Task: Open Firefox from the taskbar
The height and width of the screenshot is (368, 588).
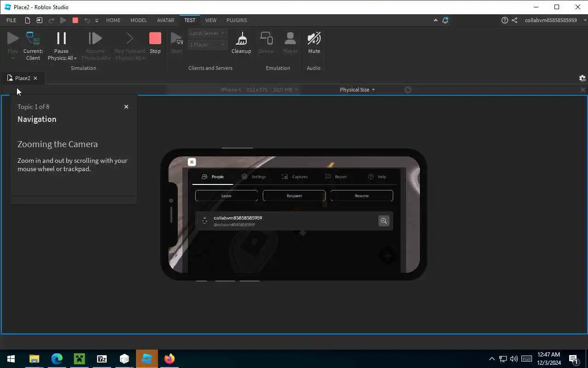Action: point(170,359)
